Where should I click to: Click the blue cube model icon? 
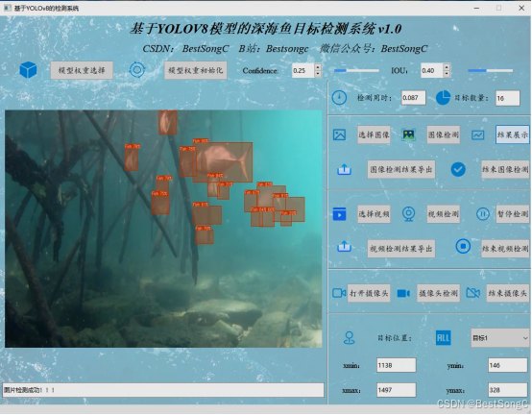tap(28, 70)
